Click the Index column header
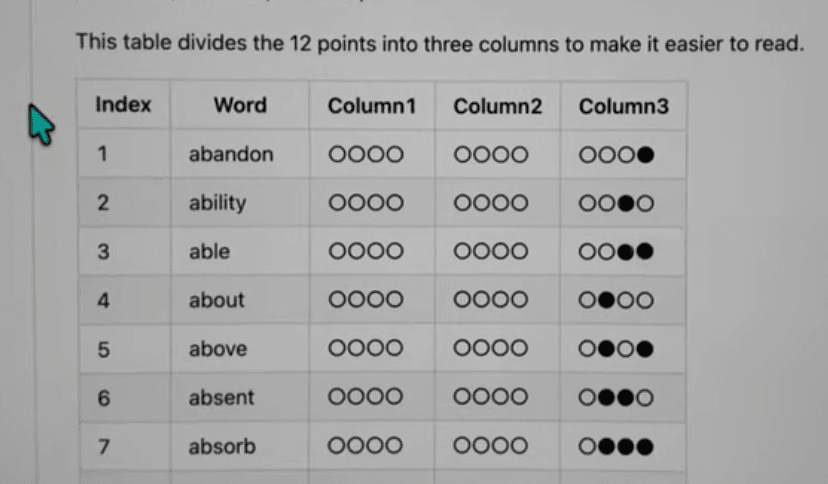This screenshot has height=484, width=828. pos(123,105)
